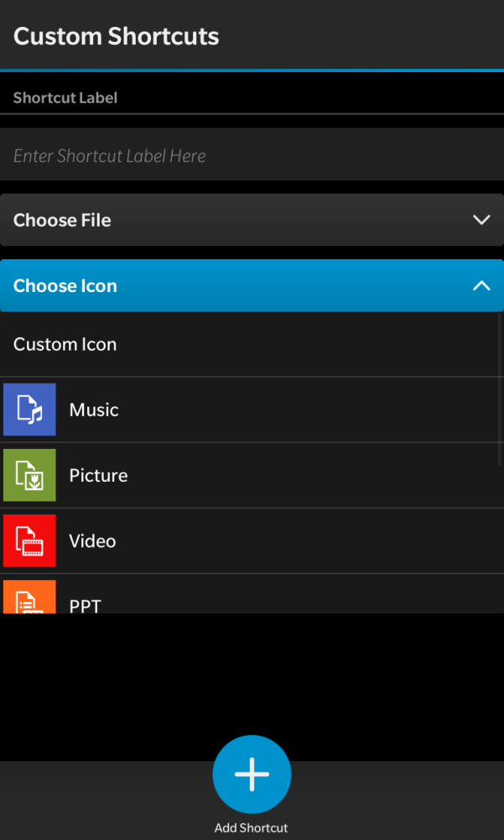Expand the Choose File chevron arrow
The width and height of the screenshot is (504, 840).
click(481, 220)
